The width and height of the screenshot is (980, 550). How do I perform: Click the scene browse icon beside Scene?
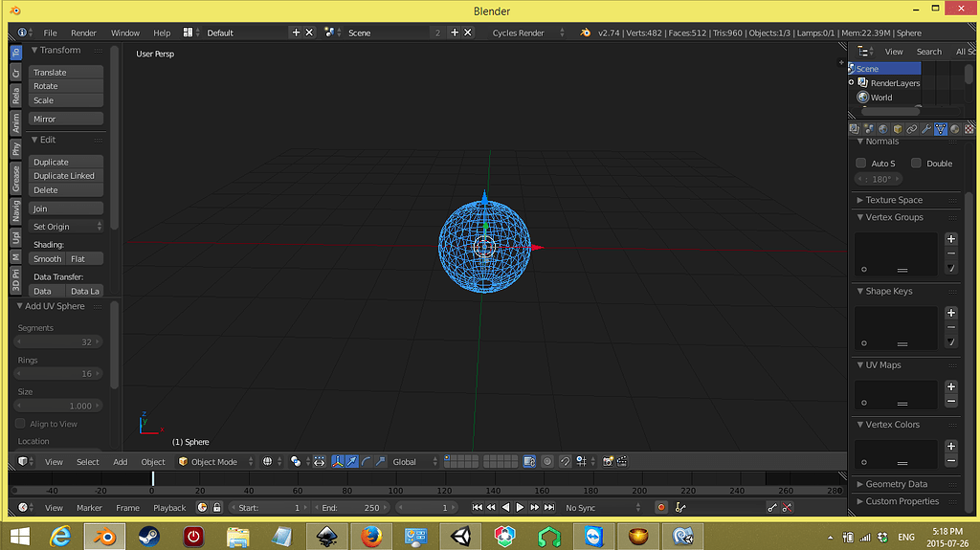(x=329, y=33)
